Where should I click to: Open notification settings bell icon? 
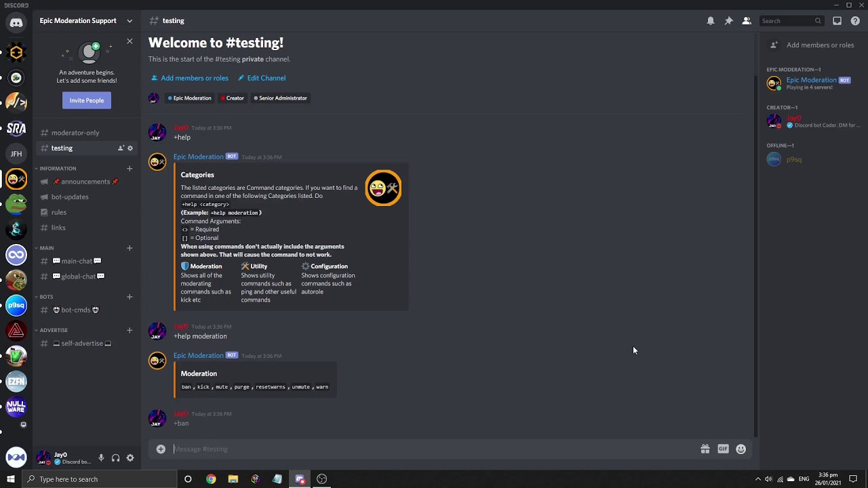(x=711, y=21)
